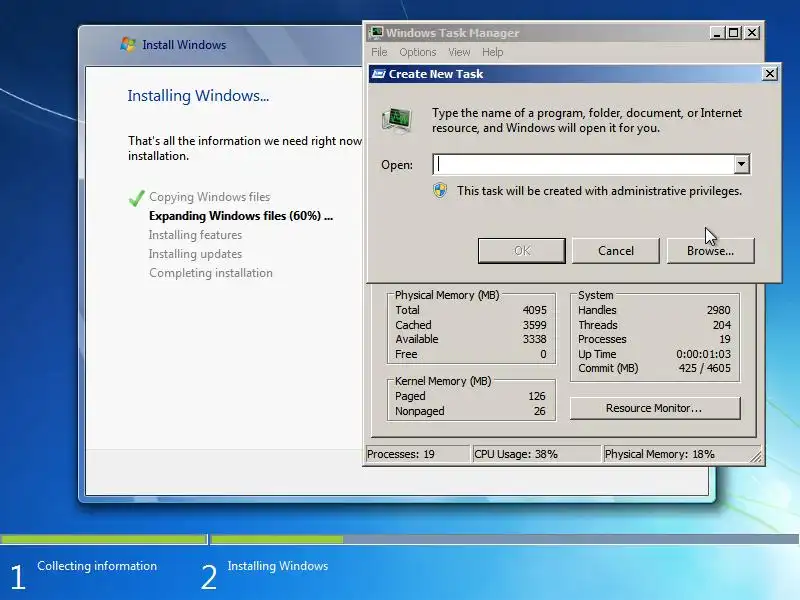Screen dimensions: 800x600
Task: Click the Copying Windows files step
Action: (x=210, y=197)
